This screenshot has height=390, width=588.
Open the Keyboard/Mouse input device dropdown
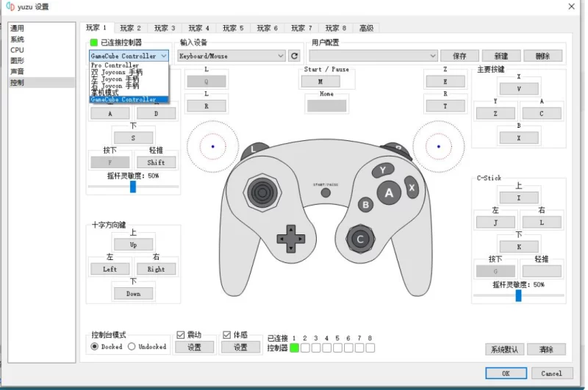pyautogui.click(x=232, y=56)
